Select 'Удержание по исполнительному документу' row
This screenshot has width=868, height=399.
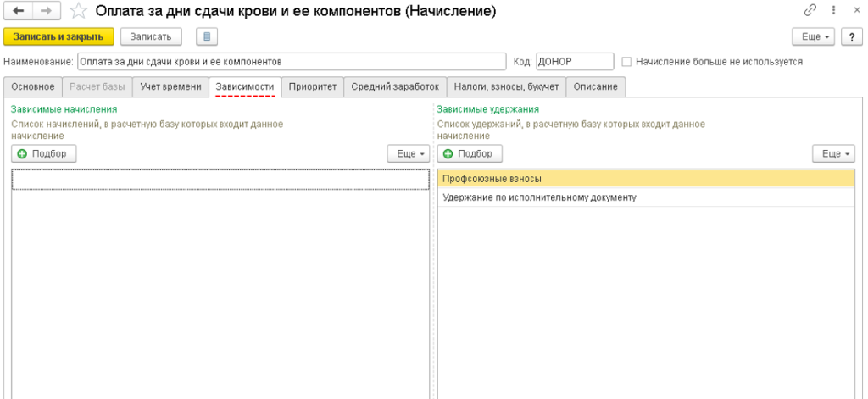tap(539, 197)
